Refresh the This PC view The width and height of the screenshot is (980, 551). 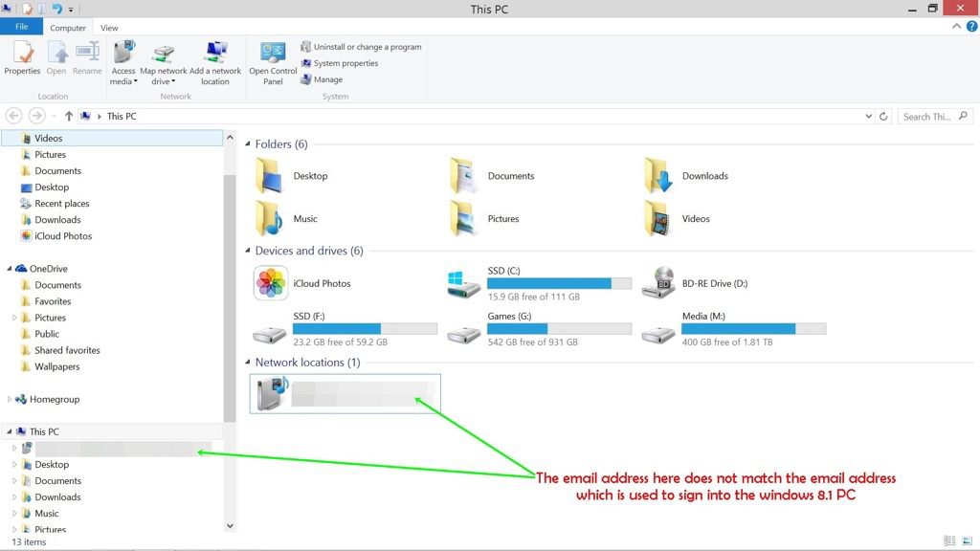pos(883,116)
